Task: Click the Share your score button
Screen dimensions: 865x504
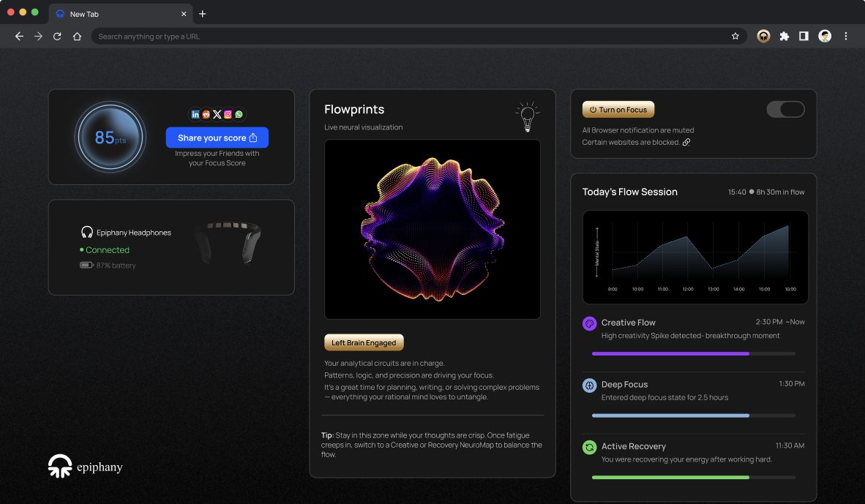Action: pos(217,138)
